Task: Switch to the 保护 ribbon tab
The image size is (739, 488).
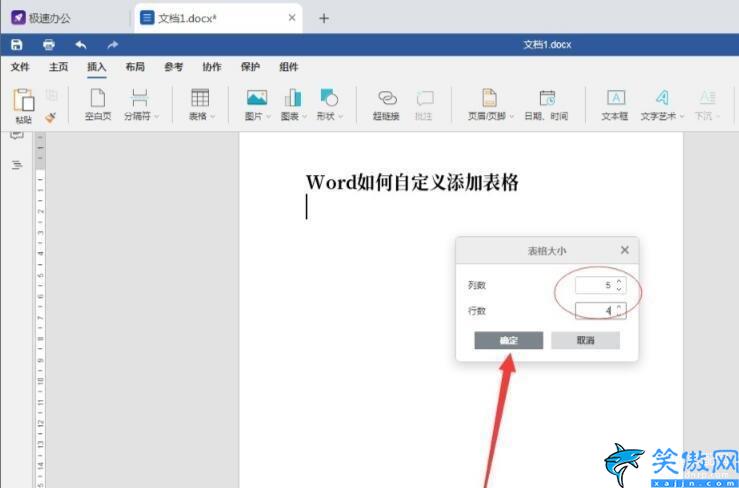Action: [250, 67]
